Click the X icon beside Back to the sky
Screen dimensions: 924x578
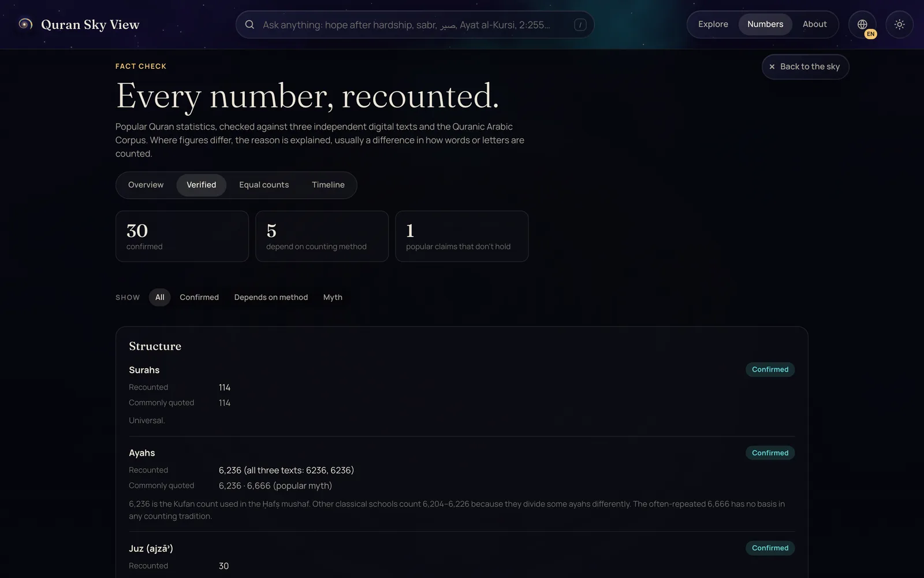[x=772, y=67]
